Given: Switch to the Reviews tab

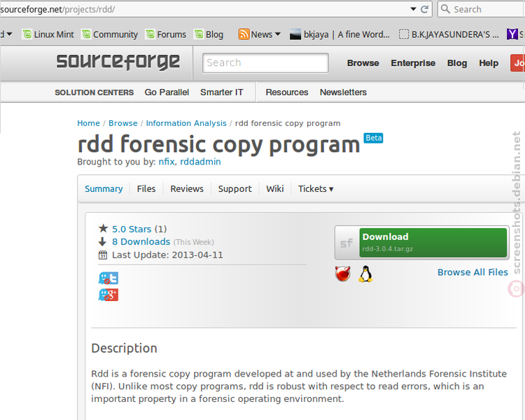Looking at the screenshot, I should (187, 189).
